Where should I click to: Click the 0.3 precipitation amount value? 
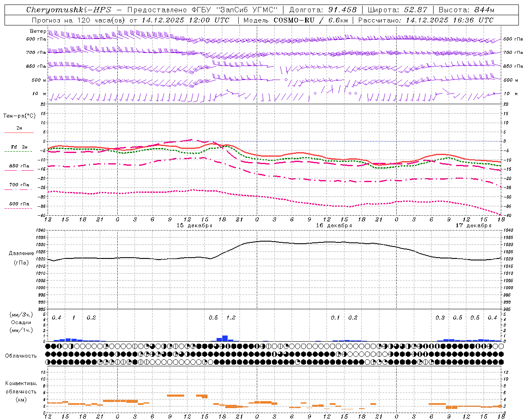coord(440,318)
